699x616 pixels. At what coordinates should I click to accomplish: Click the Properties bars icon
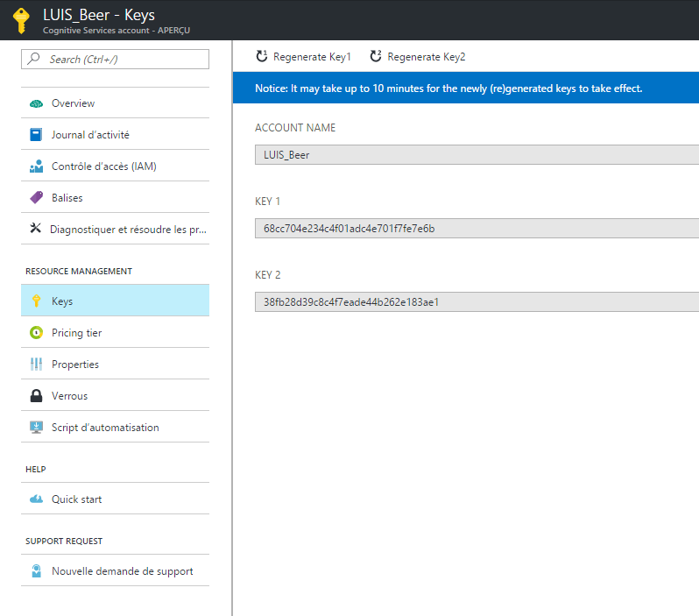[x=36, y=365]
